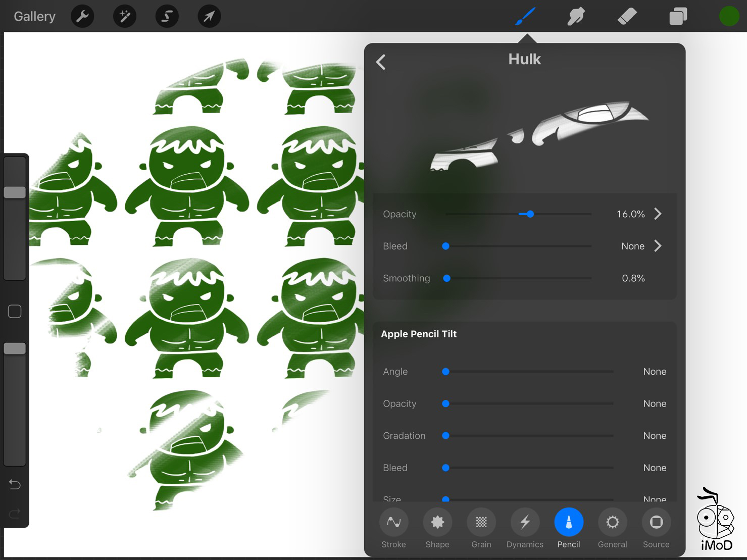This screenshot has height=560, width=747.
Task: Toggle the square modify button in sidebar
Action: 15,312
